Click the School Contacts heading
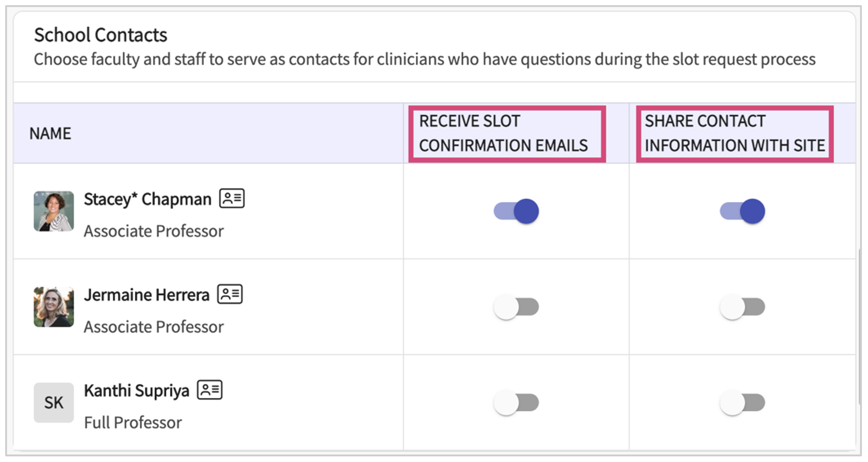868x462 pixels. [100, 35]
